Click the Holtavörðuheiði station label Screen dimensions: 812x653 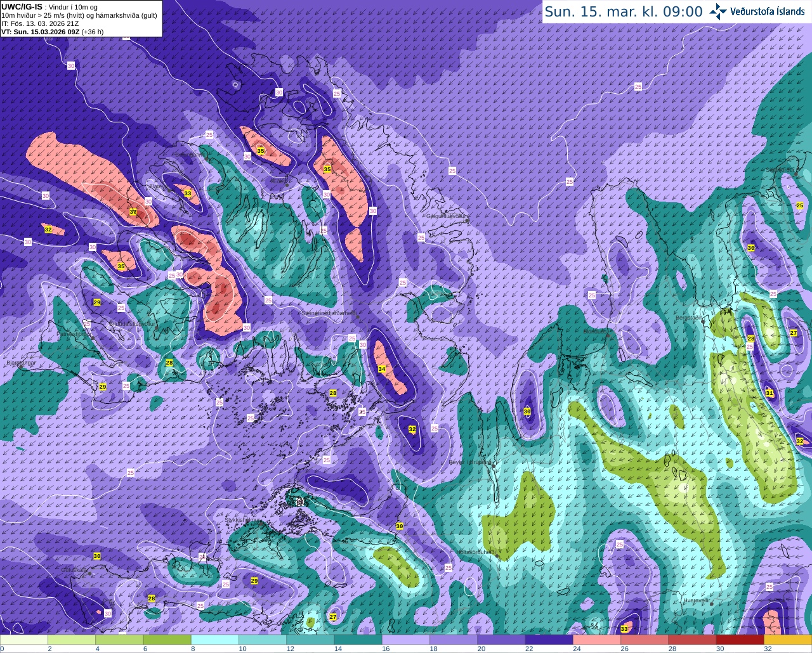476,552
